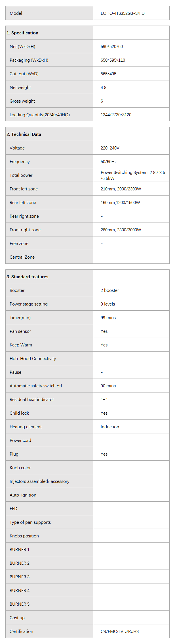This screenshot has height=644, width=175.
Task: Click the Certification value CB/EMC/LVD/RoHS
Action: pos(120,631)
